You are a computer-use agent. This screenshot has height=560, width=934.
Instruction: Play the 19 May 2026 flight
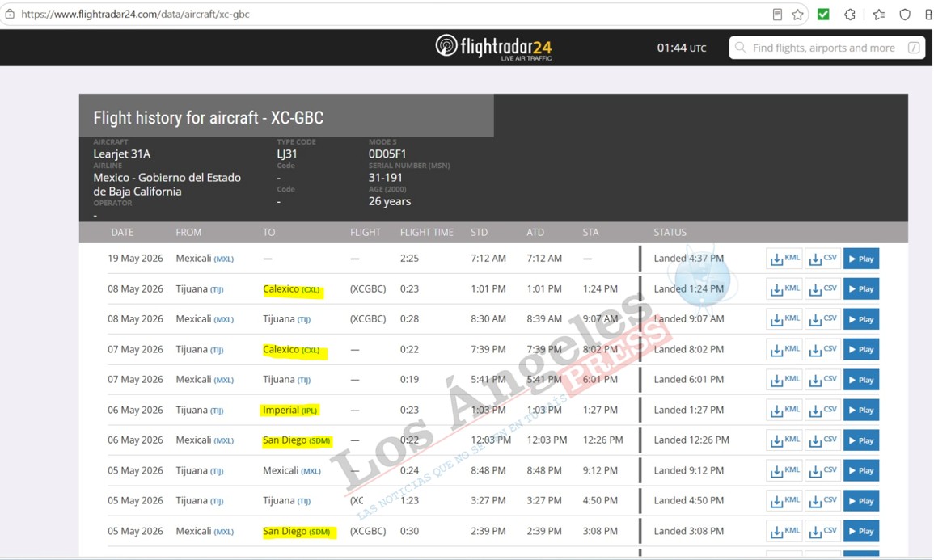click(860, 259)
